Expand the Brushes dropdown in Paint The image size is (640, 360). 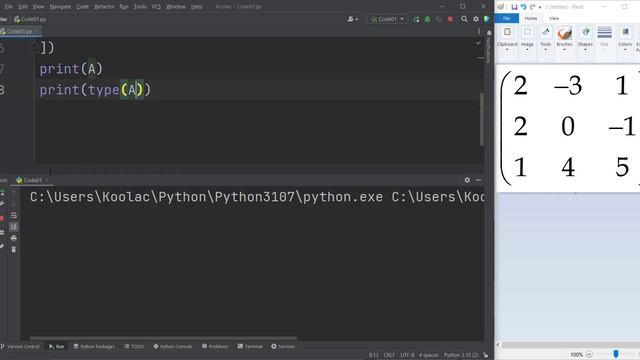coord(564,47)
